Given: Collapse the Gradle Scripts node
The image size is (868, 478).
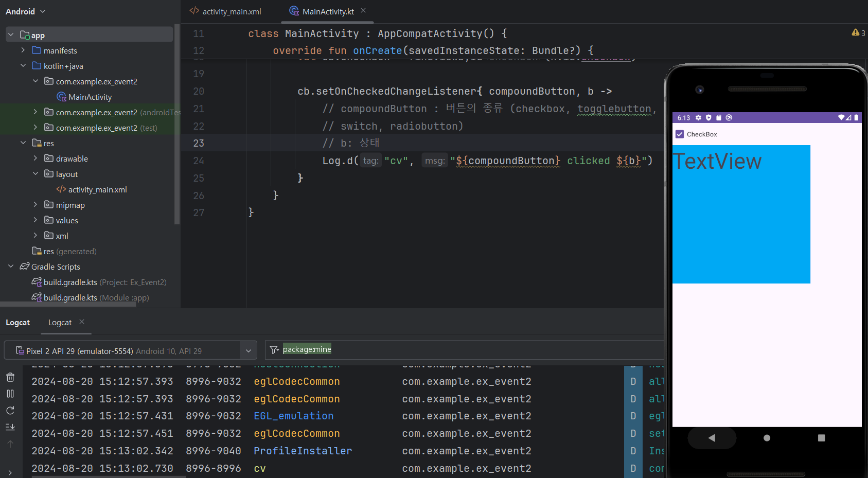Looking at the screenshot, I should click(11, 267).
